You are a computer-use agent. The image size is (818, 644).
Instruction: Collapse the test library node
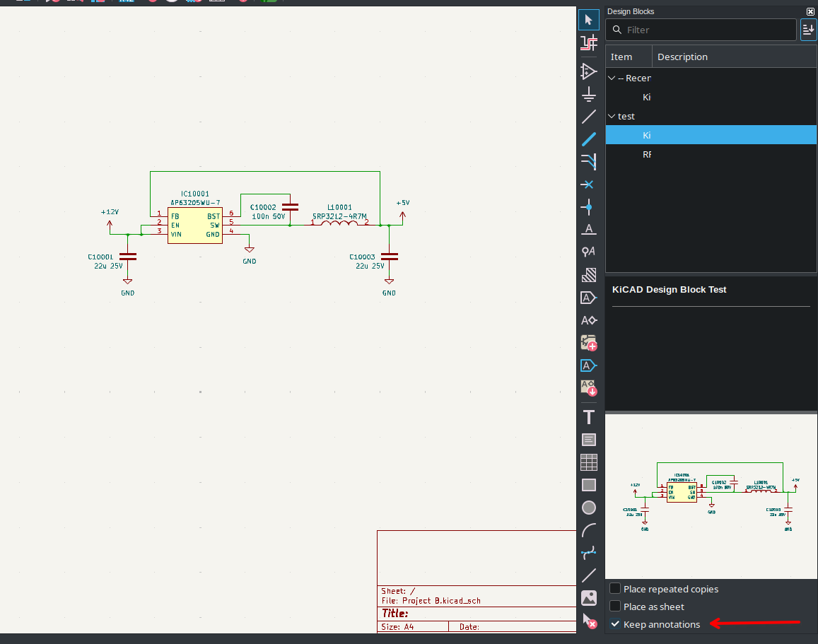coord(612,116)
